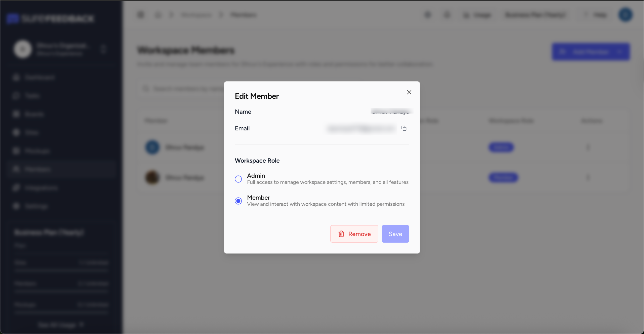
Task: Open Integrations in the sidebar
Action: [41, 188]
